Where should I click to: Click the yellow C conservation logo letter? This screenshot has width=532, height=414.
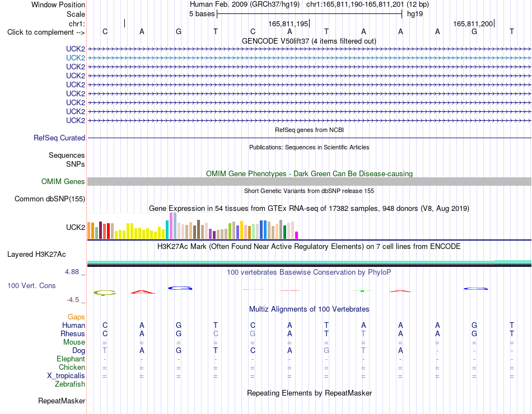coord(105,293)
